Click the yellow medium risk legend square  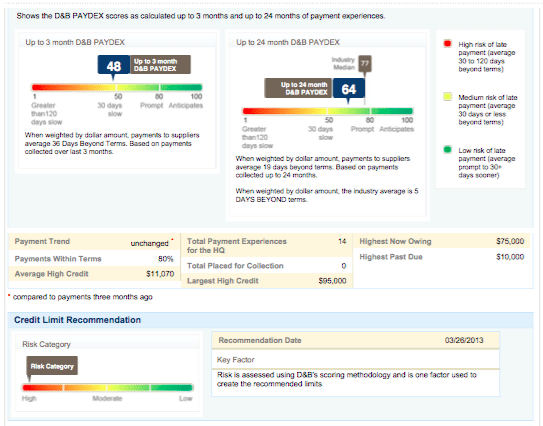(447, 97)
